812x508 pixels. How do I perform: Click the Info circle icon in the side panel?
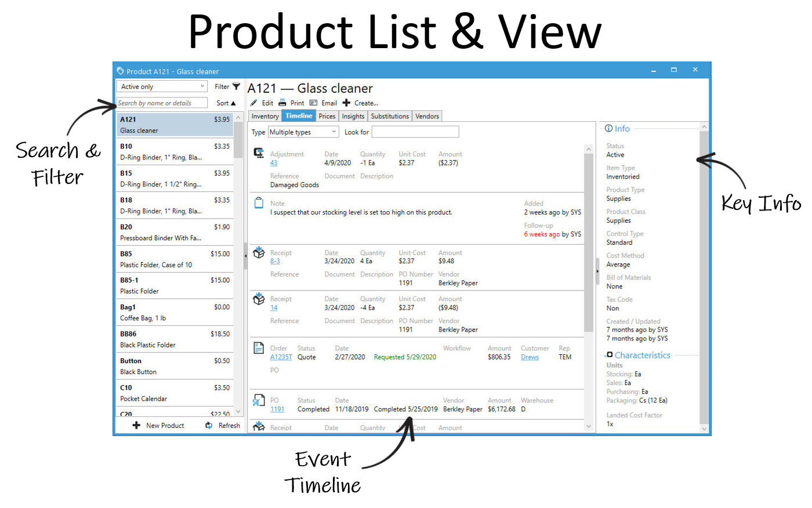point(610,128)
